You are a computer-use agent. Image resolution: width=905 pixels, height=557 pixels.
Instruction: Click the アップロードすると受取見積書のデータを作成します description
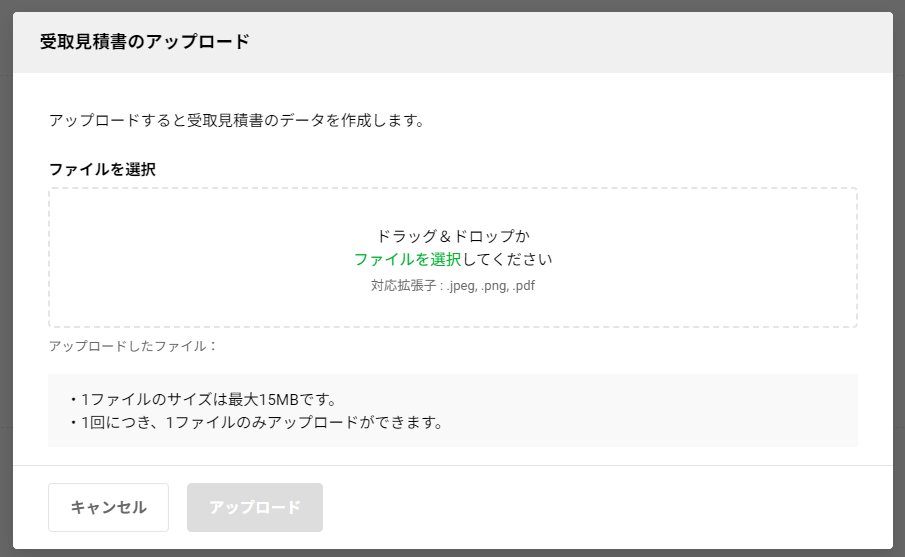click(237, 121)
